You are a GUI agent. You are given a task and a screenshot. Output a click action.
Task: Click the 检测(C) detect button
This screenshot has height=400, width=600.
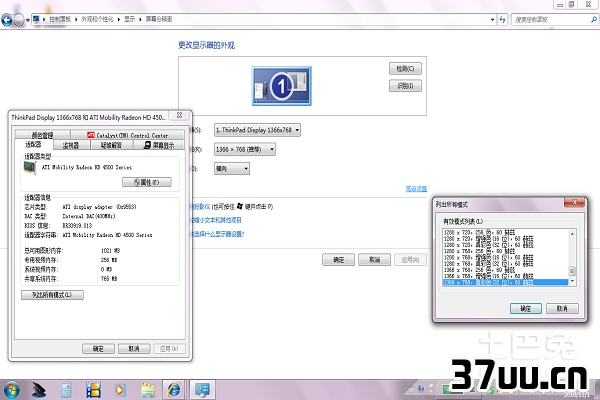point(405,69)
